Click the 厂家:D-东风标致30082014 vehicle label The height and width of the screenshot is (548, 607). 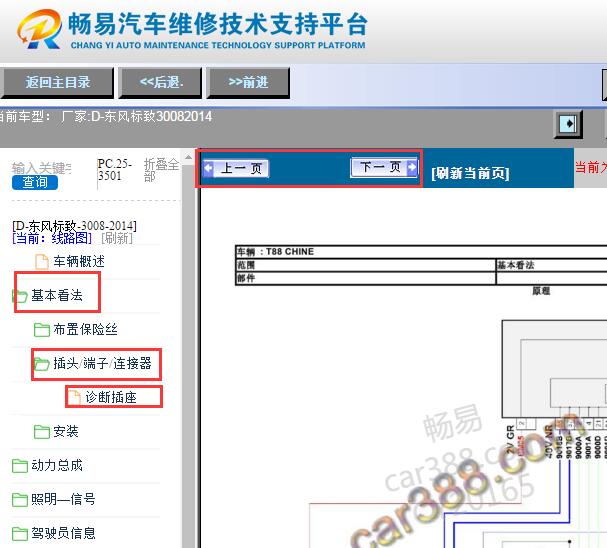136,116
